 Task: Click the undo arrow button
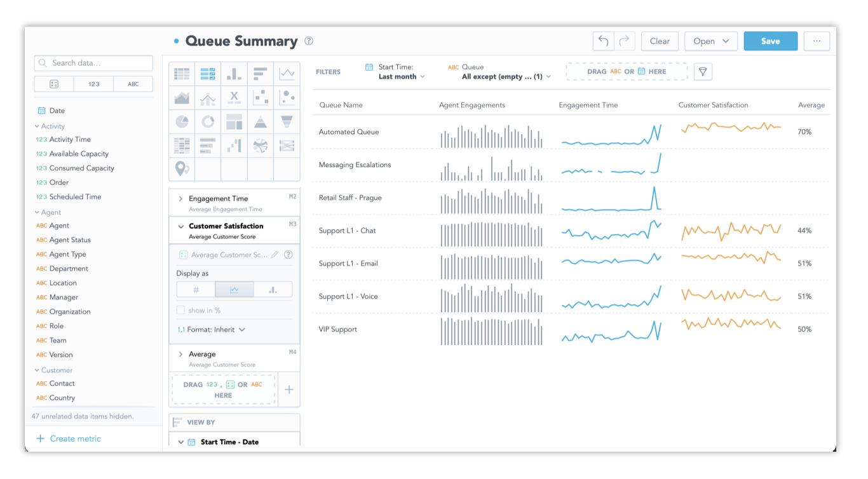603,41
